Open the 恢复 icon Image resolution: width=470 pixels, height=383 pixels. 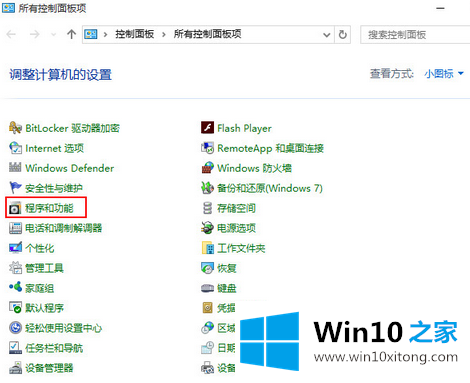[x=207, y=268]
